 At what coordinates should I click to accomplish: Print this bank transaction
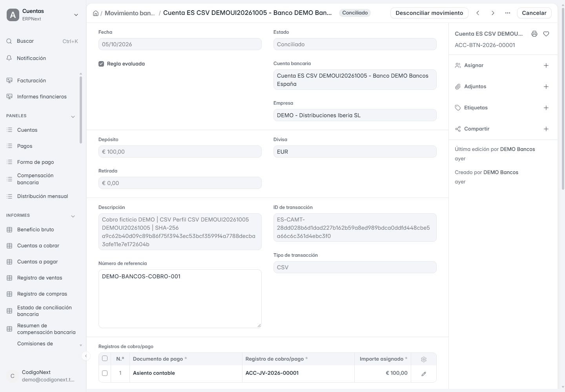click(x=534, y=34)
